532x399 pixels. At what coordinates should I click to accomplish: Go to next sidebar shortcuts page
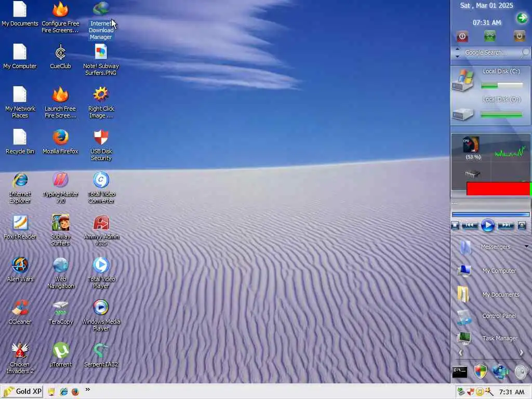pos(521,353)
